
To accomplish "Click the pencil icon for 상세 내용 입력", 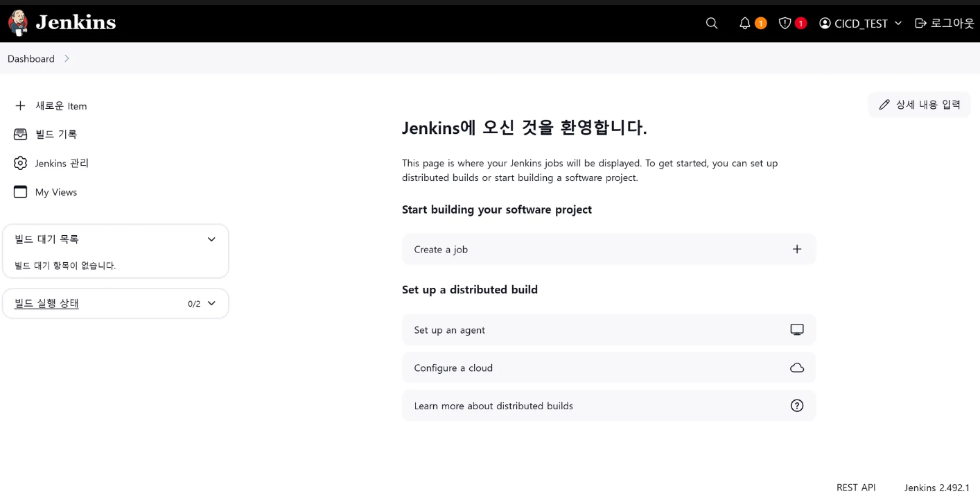I will click(x=884, y=105).
